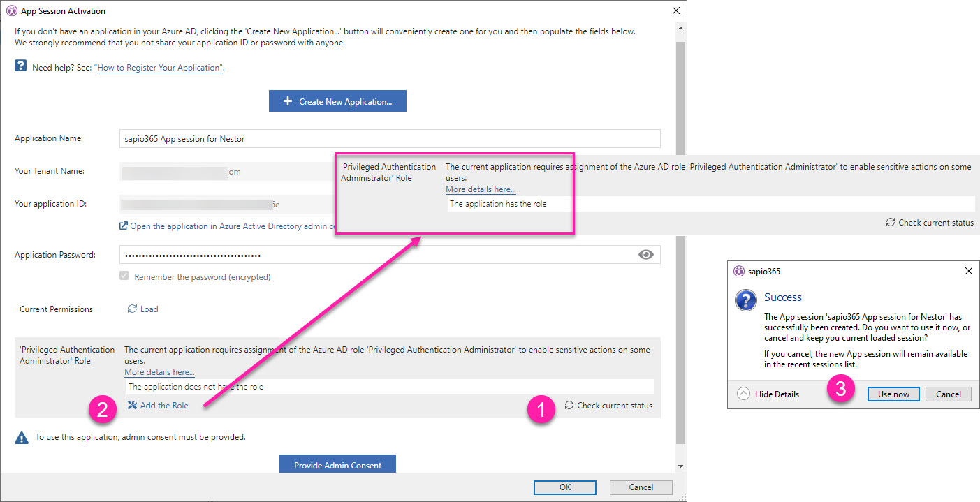Click the 'Your Tenant Name:' label
Image resolution: width=980 pixels, height=502 pixels.
pyautogui.click(x=49, y=171)
